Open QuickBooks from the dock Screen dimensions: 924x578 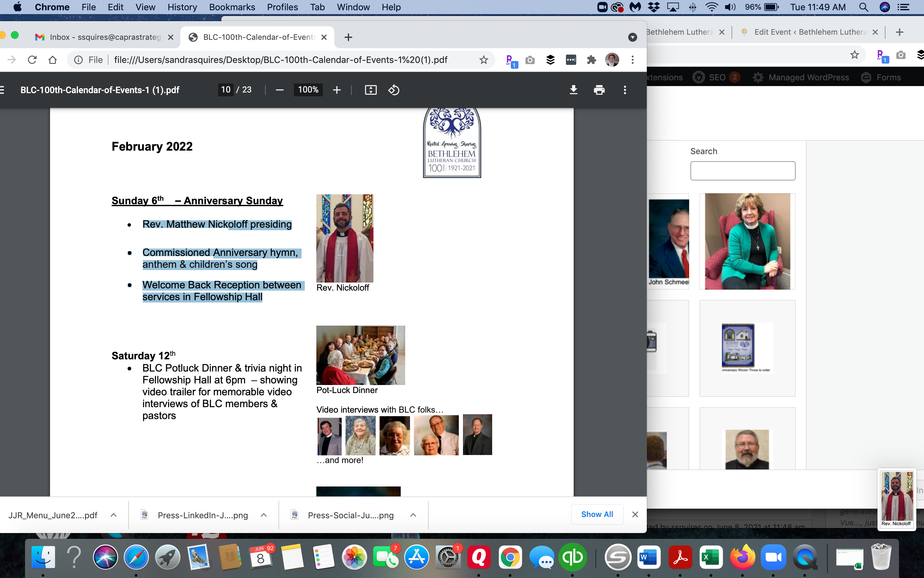(x=572, y=557)
